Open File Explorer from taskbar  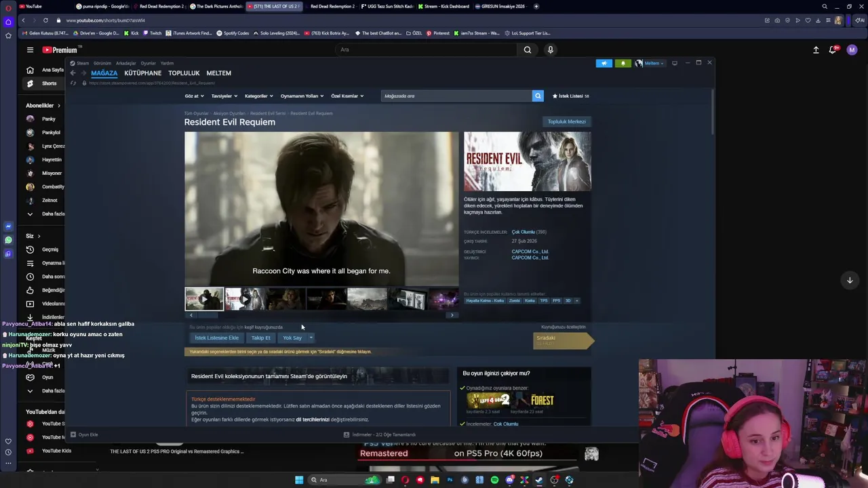[435, 480]
